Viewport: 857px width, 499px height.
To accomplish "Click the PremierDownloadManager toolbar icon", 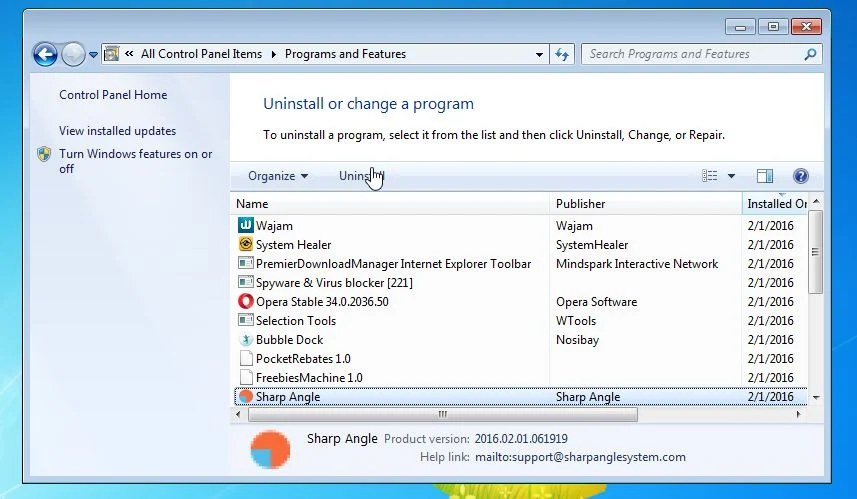I will click(246, 263).
